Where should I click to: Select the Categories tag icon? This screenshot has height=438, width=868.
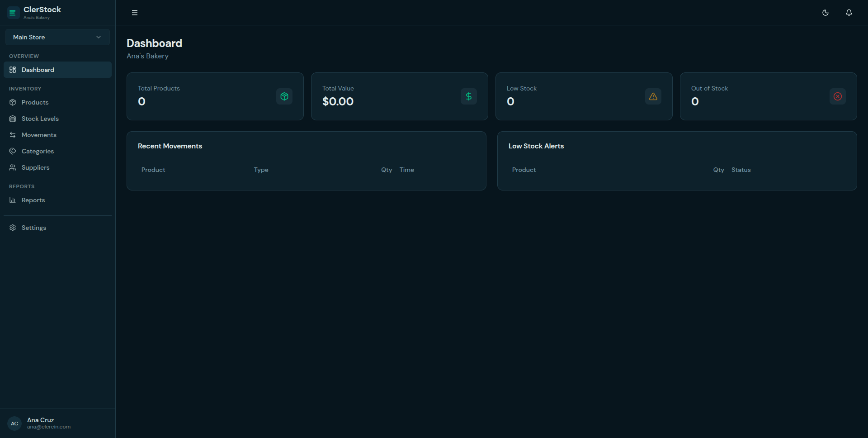pyautogui.click(x=13, y=151)
